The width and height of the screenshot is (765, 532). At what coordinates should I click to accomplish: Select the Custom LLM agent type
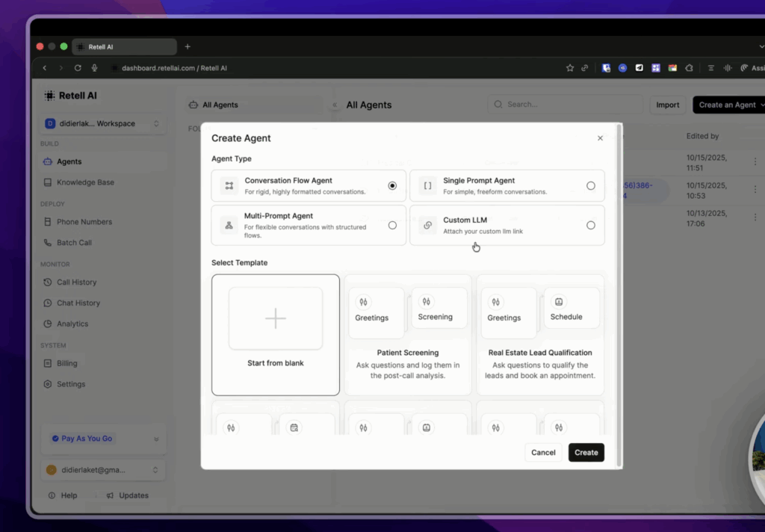click(x=591, y=224)
